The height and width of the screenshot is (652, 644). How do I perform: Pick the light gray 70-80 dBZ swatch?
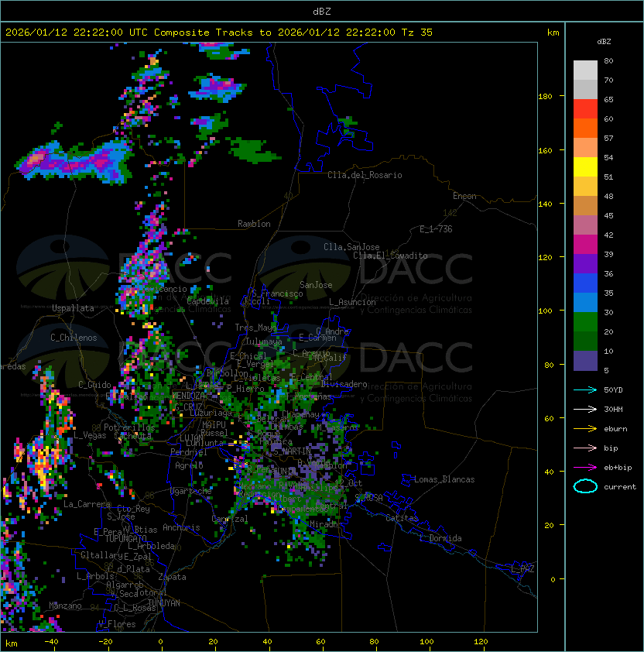(585, 70)
